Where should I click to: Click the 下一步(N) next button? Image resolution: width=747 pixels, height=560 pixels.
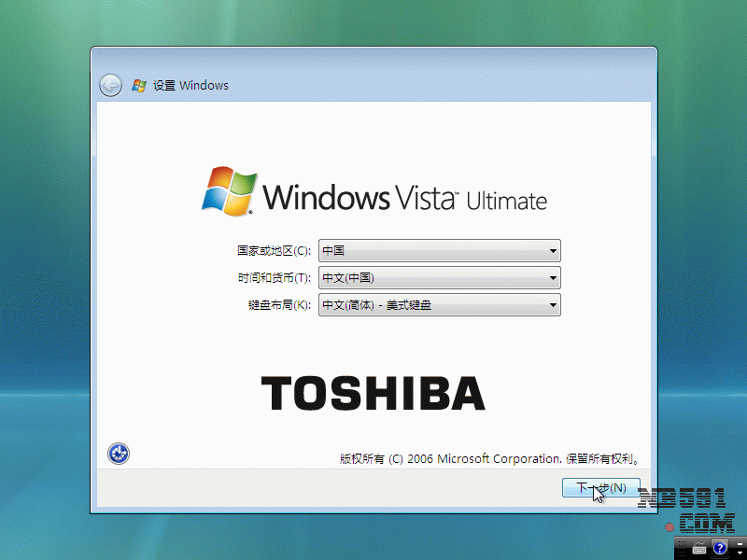[x=600, y=487]
